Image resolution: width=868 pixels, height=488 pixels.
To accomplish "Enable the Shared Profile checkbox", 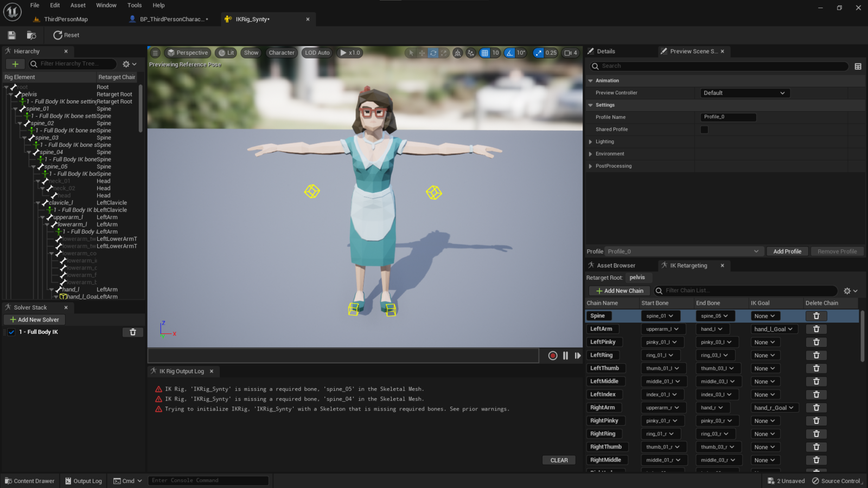I will coord(704,129).
